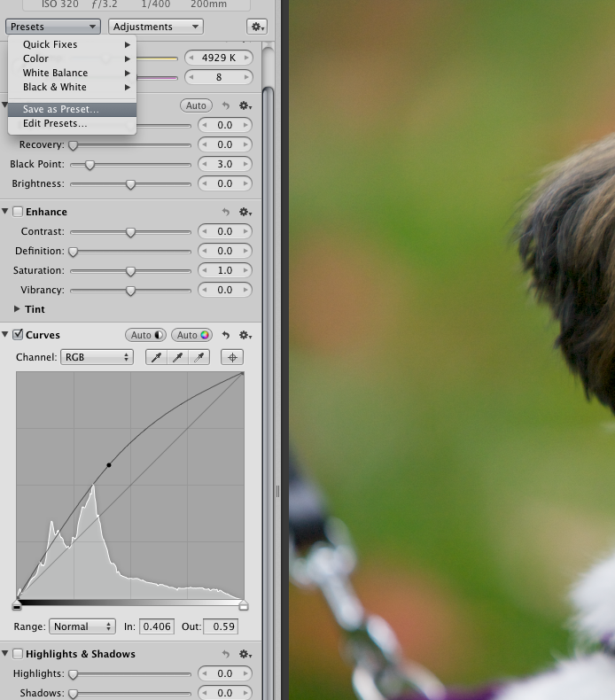The height and width of the screenshot is (700, 615).
Task: Click the Exposure Auto button
Action: 196,105
